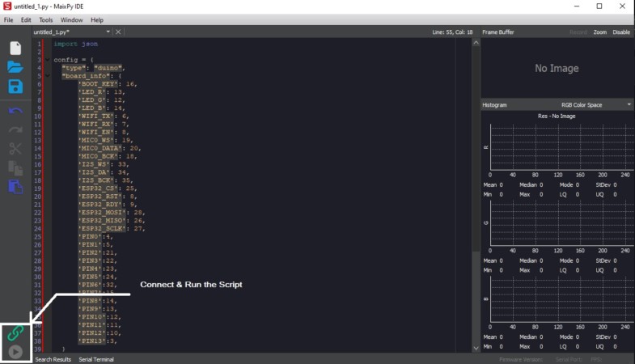Toggle Zoom in the Frame Buffer header
Screen dimensions: 635x364
tap(599, 32)
